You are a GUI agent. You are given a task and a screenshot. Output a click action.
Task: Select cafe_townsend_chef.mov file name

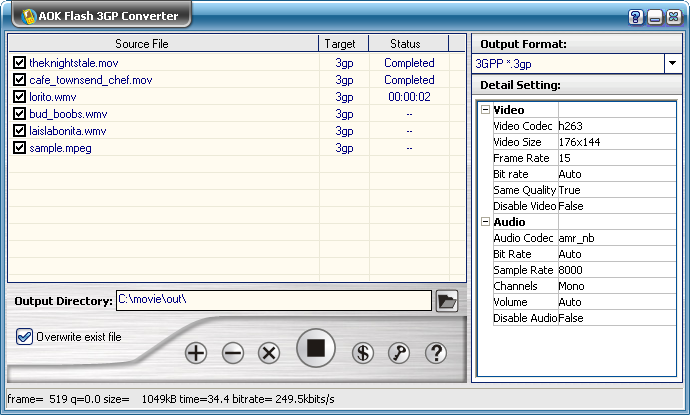[91, 80]
